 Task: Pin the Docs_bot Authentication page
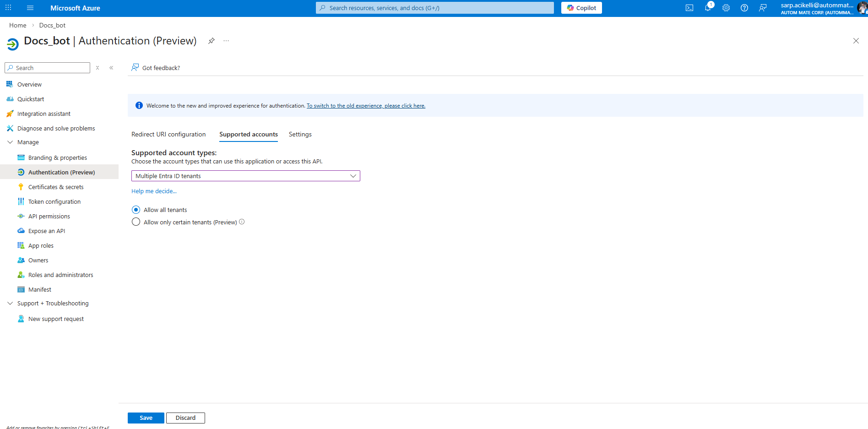(x=211, y=41)
